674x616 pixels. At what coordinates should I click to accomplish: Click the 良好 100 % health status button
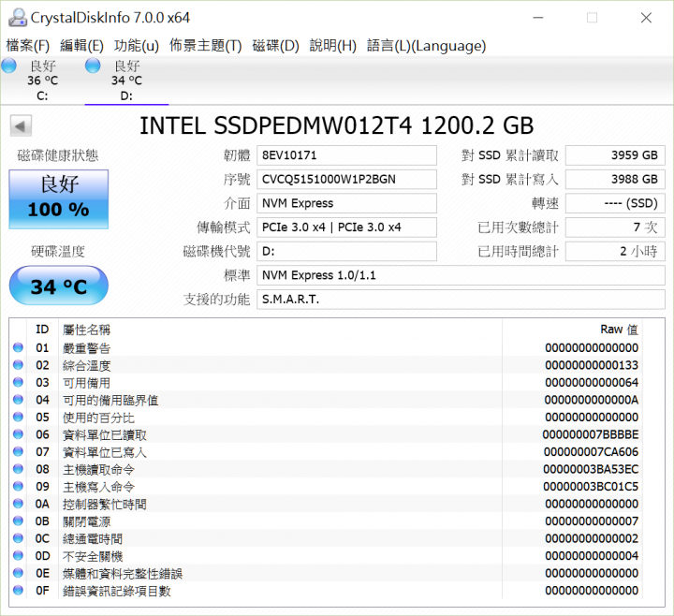coord(59,199)
